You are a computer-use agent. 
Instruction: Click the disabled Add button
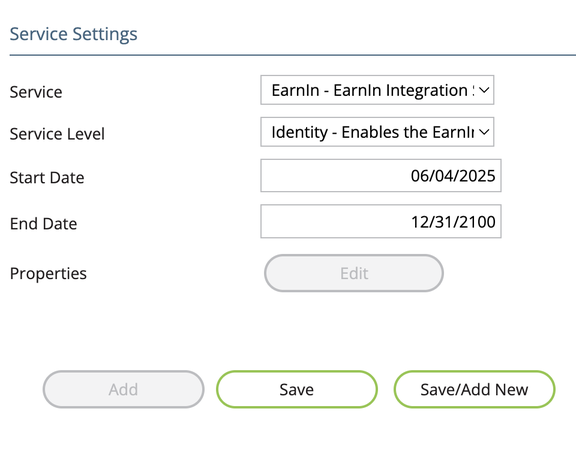[x=123, y=389]
